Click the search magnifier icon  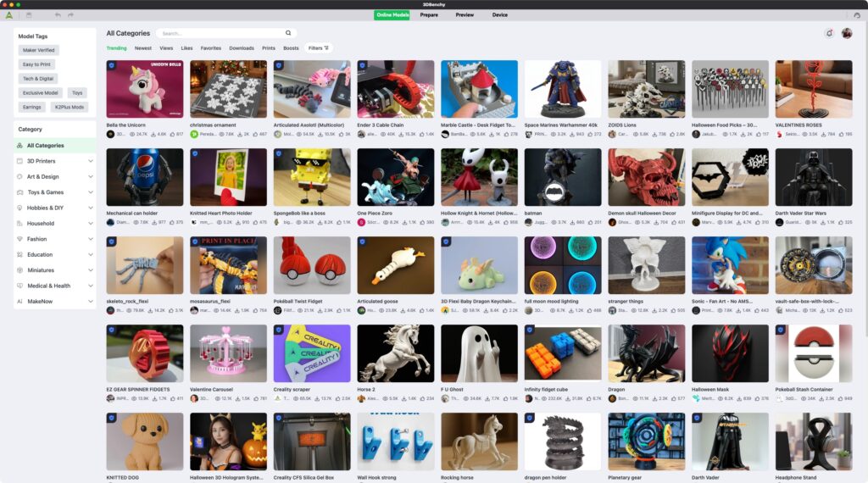pos(288,33)
